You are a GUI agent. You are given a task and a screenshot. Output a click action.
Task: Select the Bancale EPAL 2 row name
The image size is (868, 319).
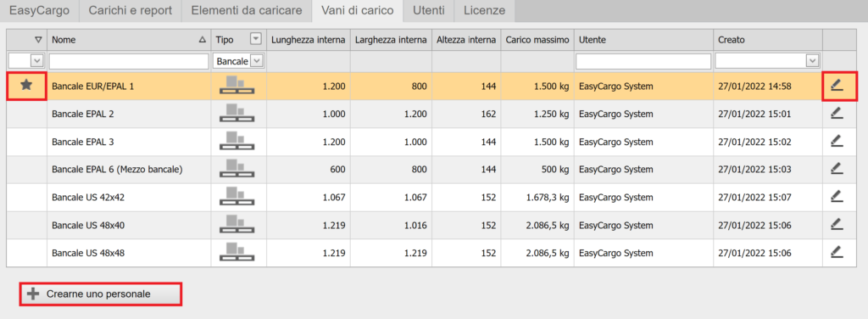coord(83,114)
